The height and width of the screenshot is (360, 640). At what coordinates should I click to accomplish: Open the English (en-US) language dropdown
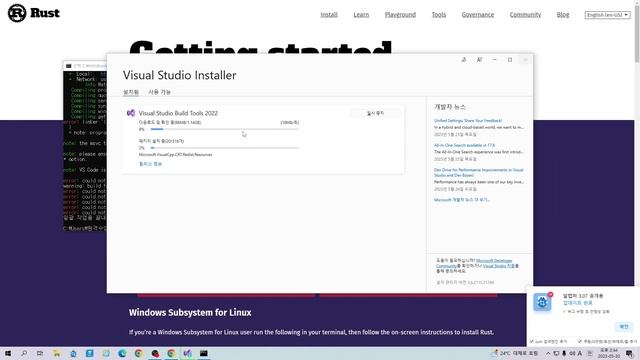coord(607,15)
